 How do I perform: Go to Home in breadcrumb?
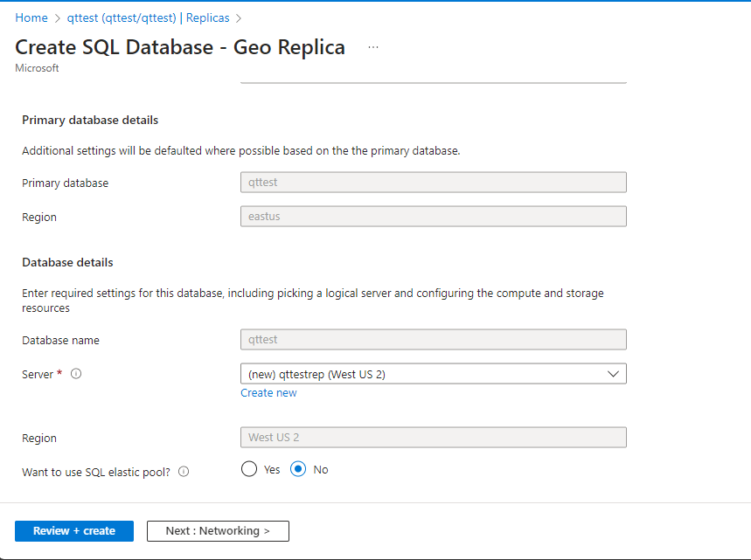click(x=31, y=17)
